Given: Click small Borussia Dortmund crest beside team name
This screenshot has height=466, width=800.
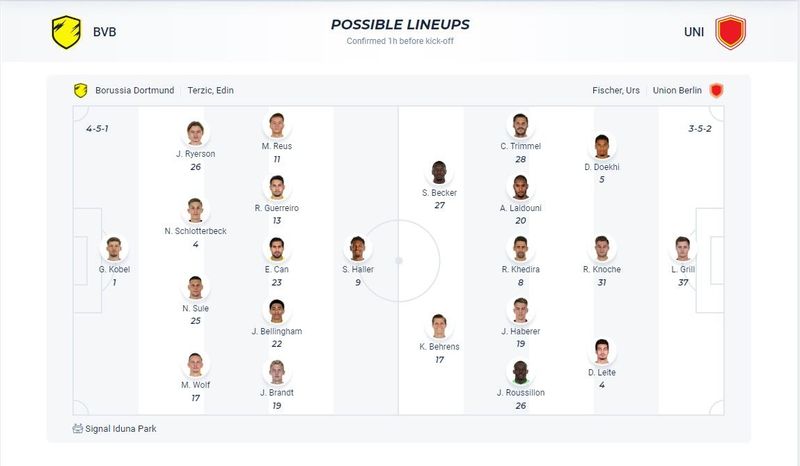Looking at the screenshot, I should pos(81,90).
